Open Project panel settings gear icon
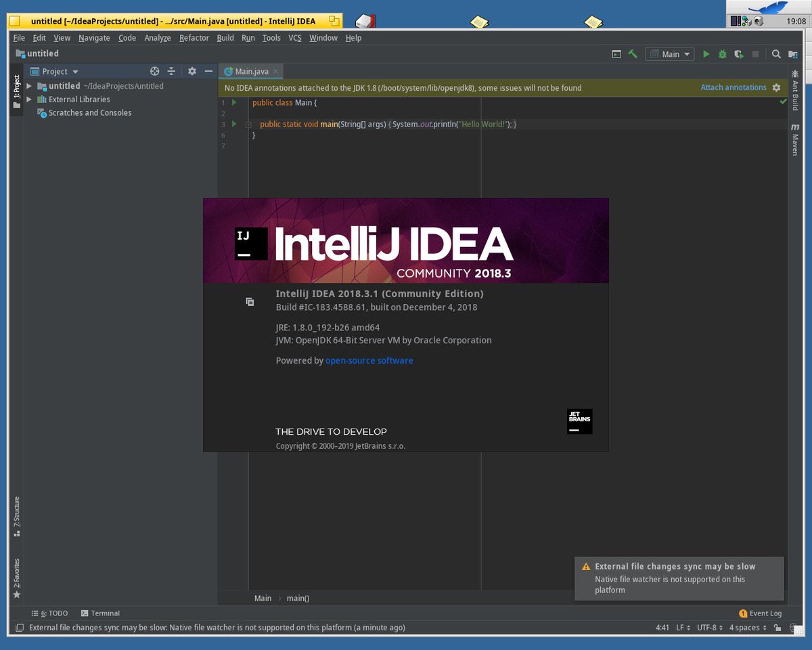The width and height of the screenshot is (812, 650). [x=192, y=70]
